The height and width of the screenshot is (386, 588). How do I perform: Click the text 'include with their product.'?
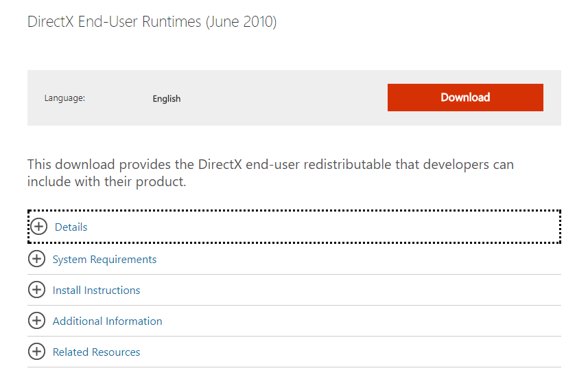pyautogui.click(x=106, y=182)
